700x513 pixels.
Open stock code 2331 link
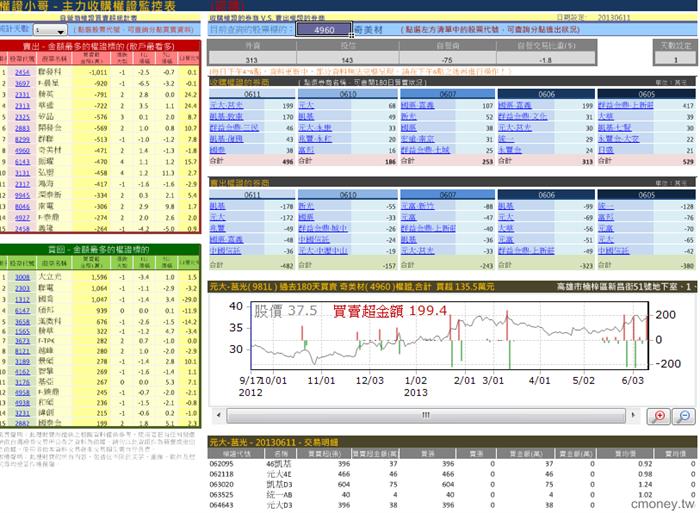[22, 95]
